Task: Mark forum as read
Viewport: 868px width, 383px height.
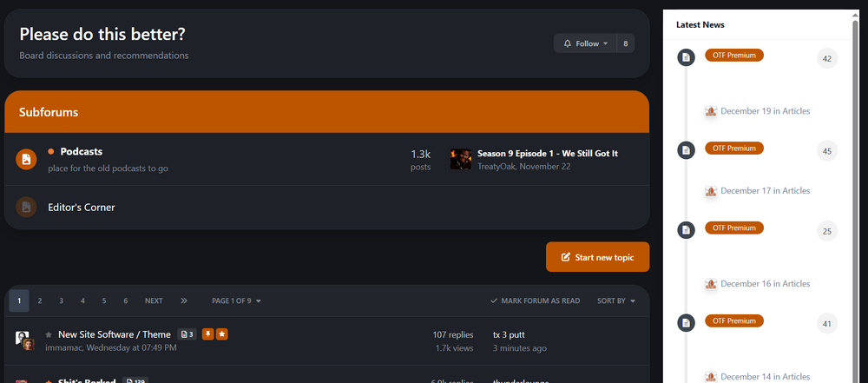Action: pyautogui.click(x=535, y=300)
